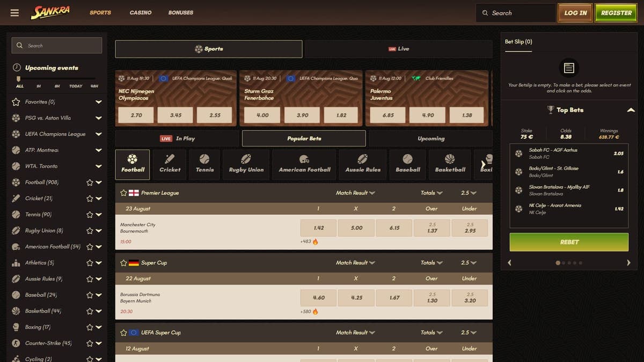Toggle favorite star for Cricket in sidebar
This screenshot has width=644, height=362.
click(90, 198)
